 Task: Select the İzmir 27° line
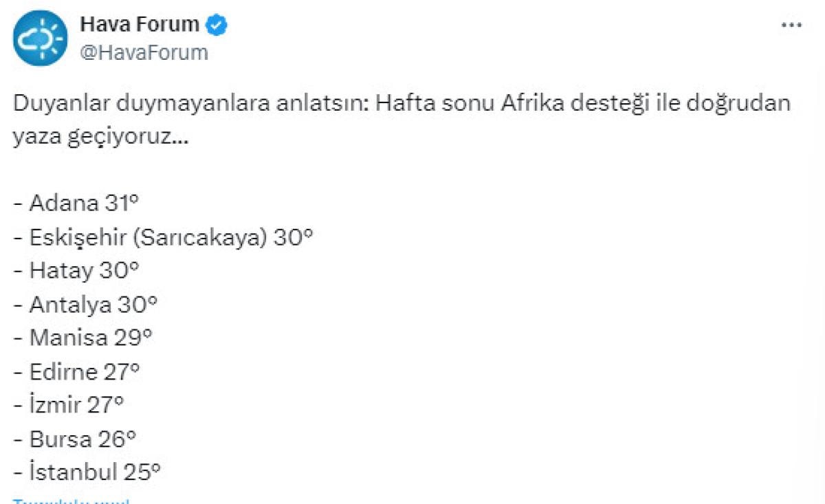[x=69, y=405]
